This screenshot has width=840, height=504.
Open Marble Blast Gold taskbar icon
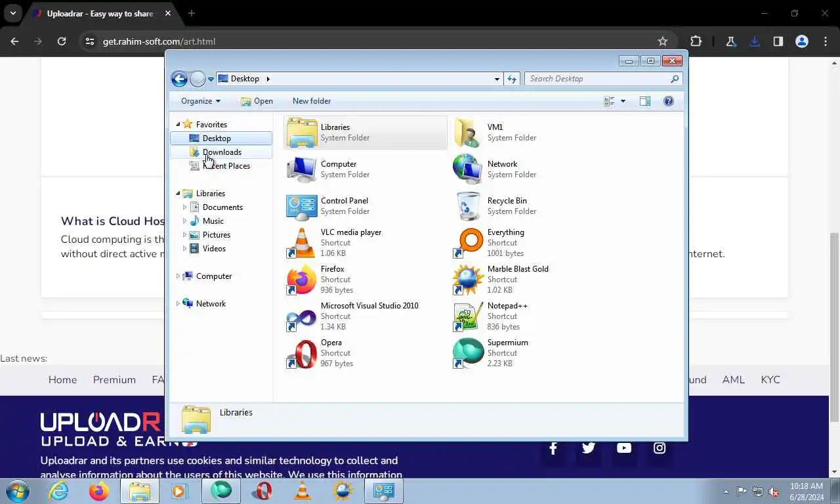[343, 491]
